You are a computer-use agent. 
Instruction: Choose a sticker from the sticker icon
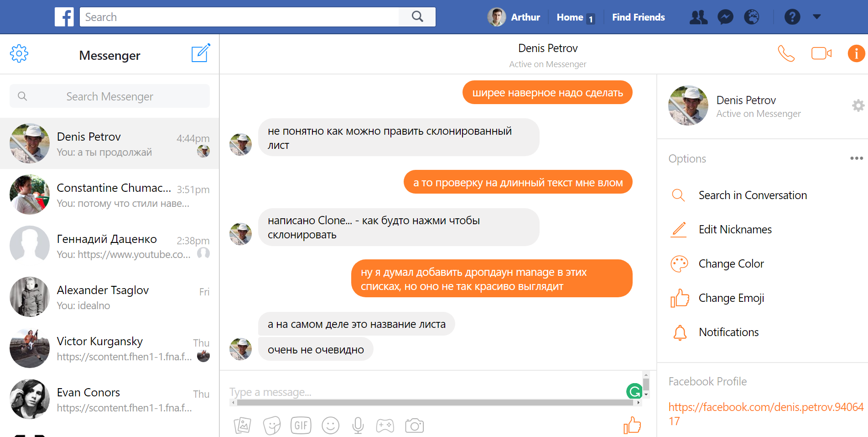tap(272, 426)
